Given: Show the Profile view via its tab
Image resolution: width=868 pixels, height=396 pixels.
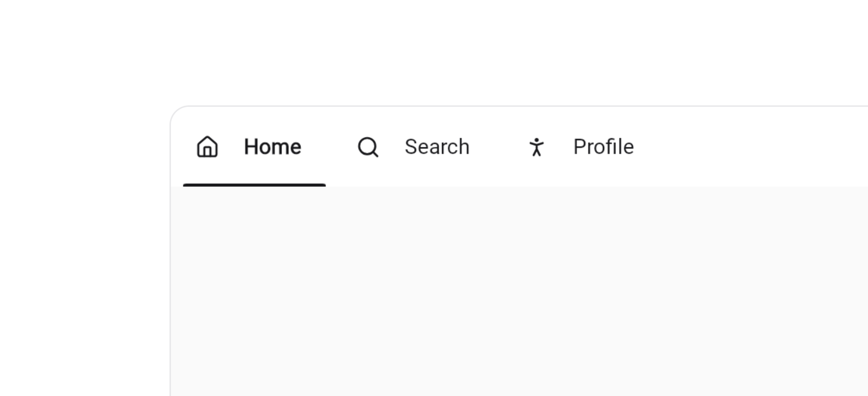Looking at the screenshot, I should 581,147.
